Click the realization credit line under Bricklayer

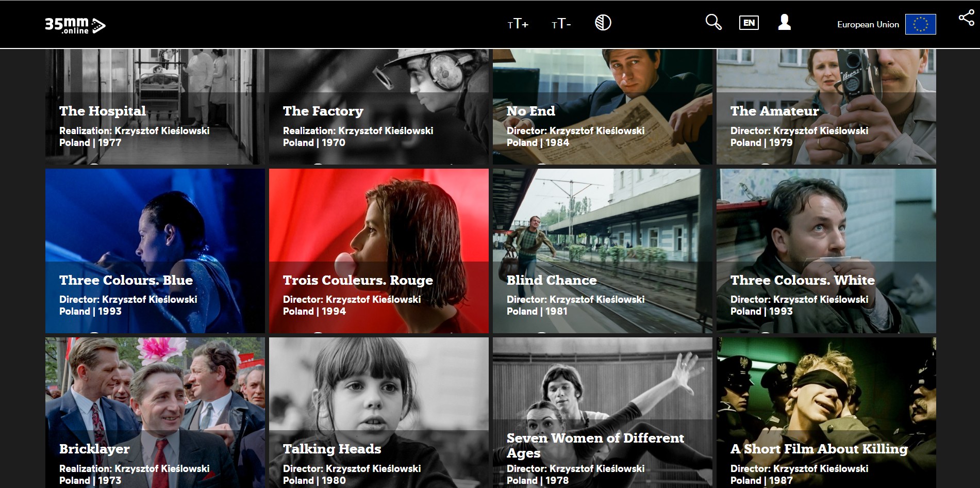[x=135, y=469]
